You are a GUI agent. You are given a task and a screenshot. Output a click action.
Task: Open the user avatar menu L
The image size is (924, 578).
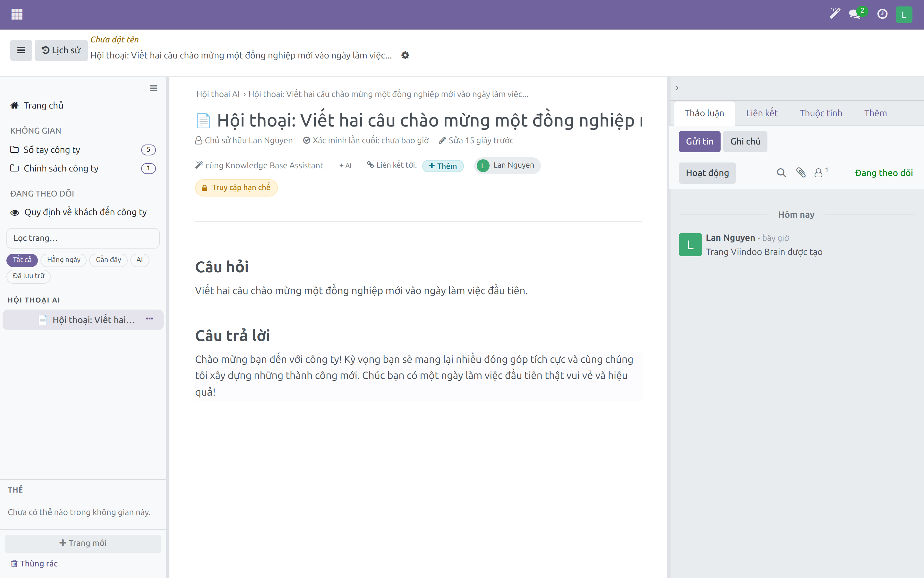tap(904, 14)
